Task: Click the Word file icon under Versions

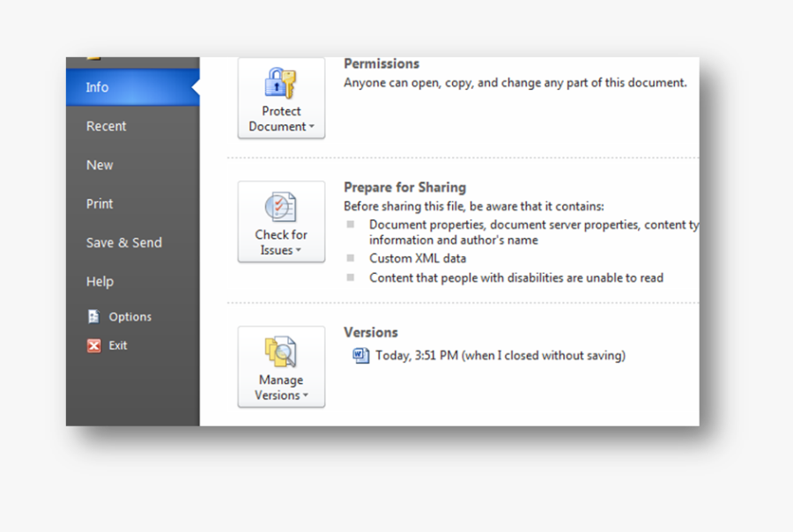Action: [x=361, y=356]
